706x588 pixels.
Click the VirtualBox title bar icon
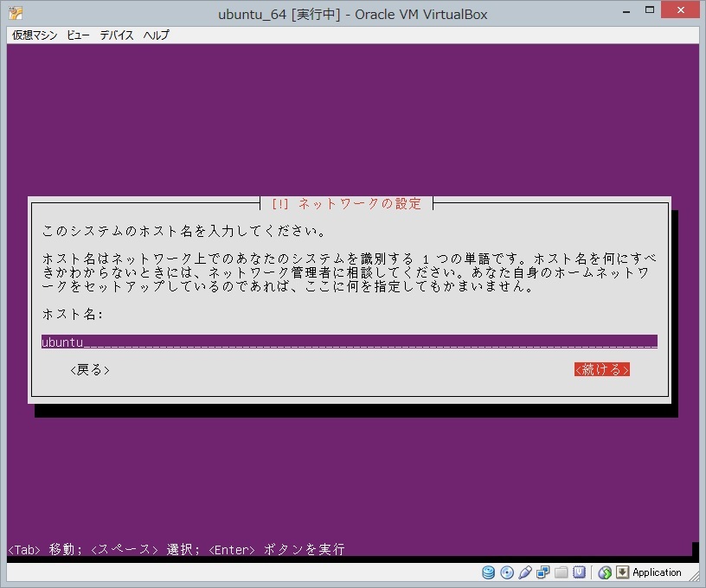pos(16,13)
